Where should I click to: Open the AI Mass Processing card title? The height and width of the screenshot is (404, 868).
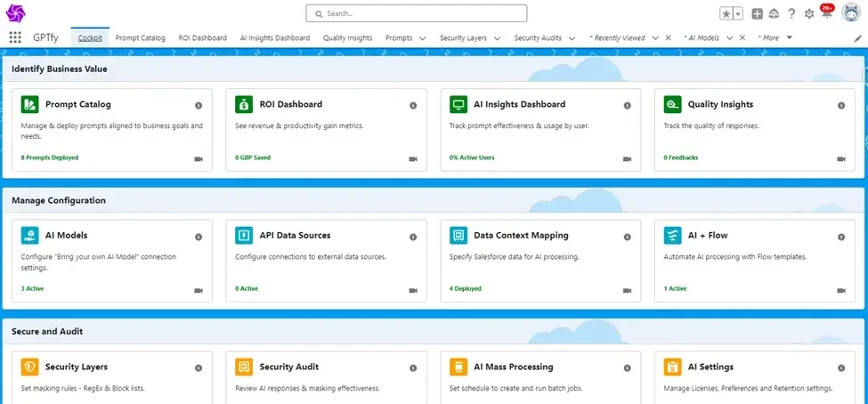click(513, 367)
